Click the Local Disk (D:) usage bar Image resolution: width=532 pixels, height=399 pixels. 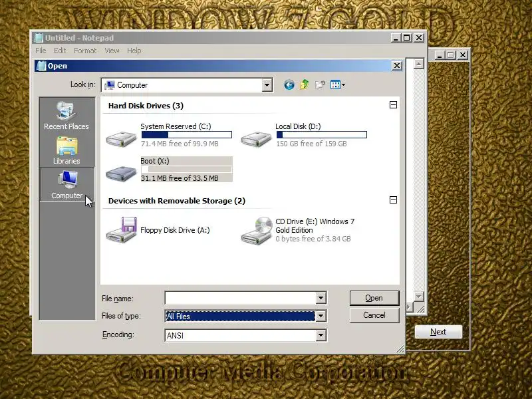point(321,135)
